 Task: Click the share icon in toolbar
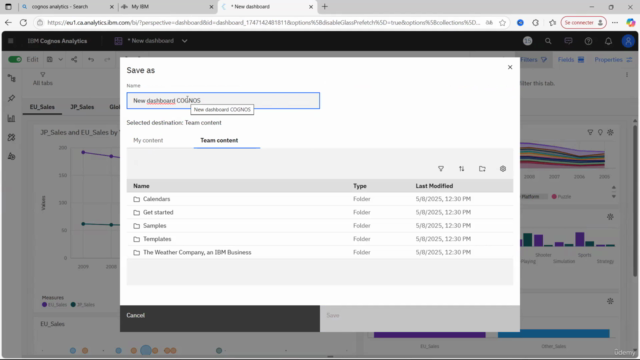[74, 60]
